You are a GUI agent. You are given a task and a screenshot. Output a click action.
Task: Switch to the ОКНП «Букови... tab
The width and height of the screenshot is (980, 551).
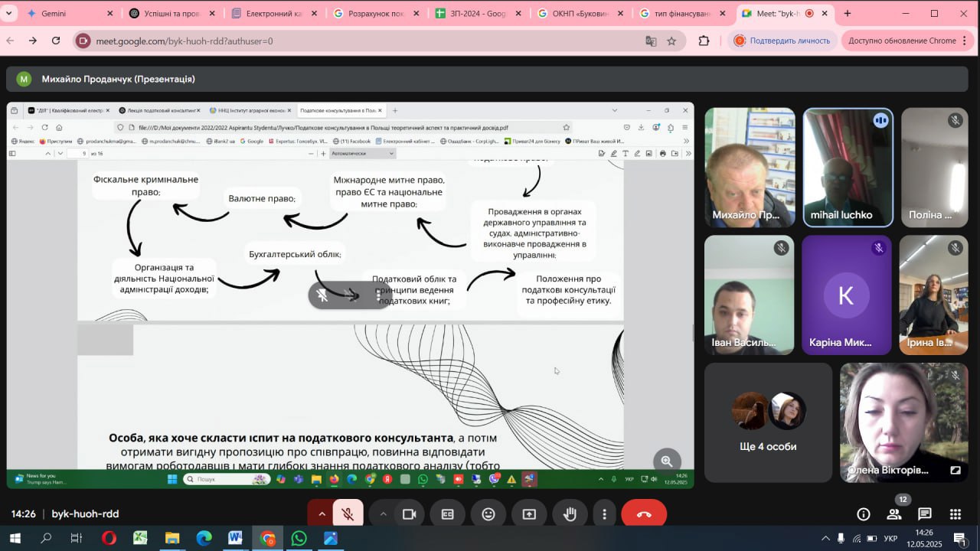point(580,13)
